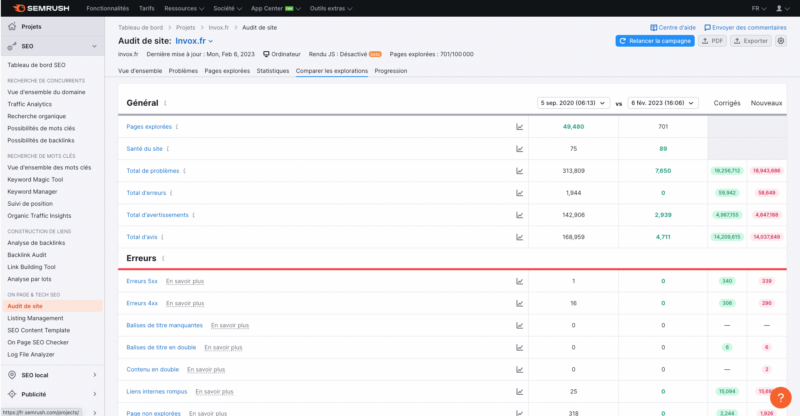Open the Société dropdown menu

[x=228, y=8]
